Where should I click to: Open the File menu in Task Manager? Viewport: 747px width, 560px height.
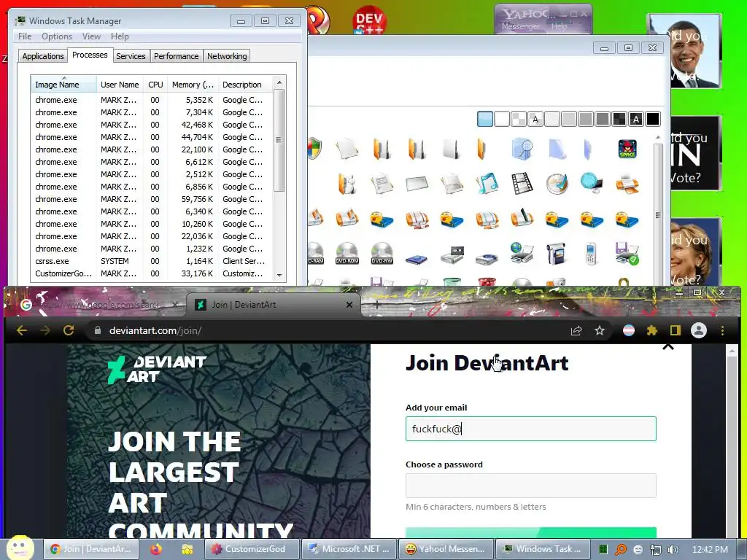(25, 36)
